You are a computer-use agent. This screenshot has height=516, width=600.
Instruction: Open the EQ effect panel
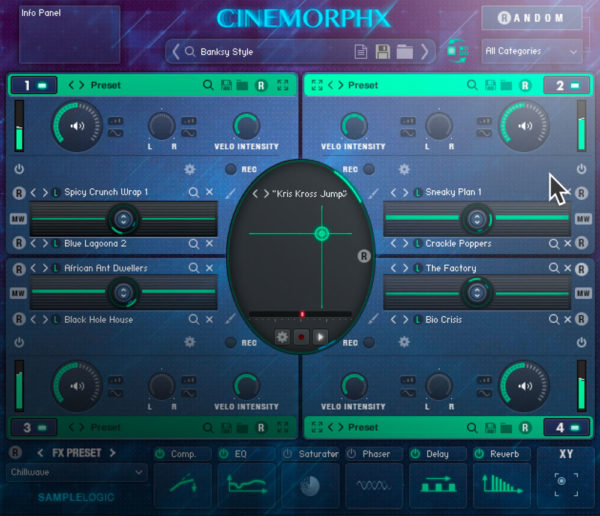point(246,485)
